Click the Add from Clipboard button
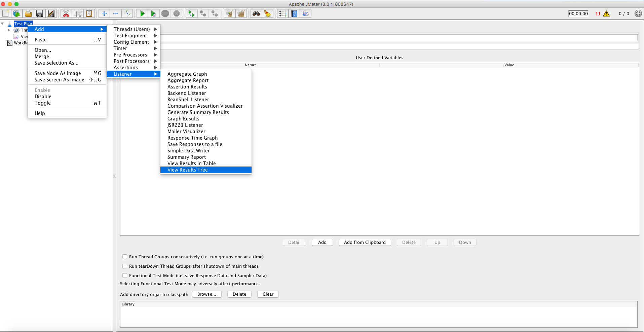The height and width of the screenshot is (332, 644). click(x=365, y=242)
